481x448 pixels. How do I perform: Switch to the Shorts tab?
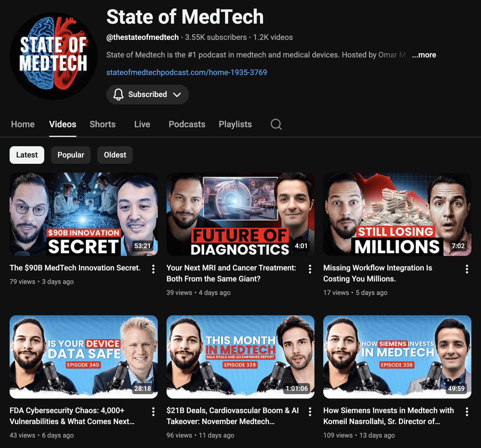103,124
